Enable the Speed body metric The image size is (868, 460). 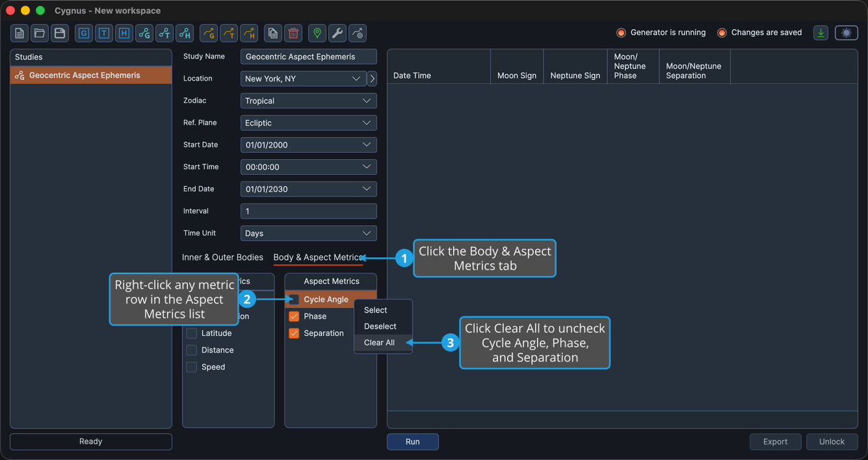[192, 367]
